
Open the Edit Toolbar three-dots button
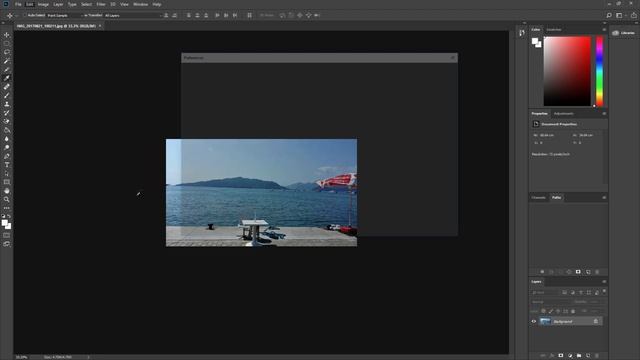click(x=7, y=208)
